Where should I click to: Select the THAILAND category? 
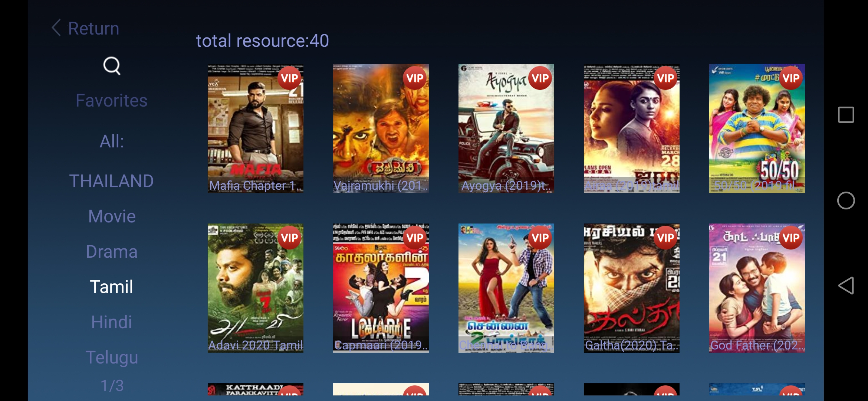click(x=112, y=181)
